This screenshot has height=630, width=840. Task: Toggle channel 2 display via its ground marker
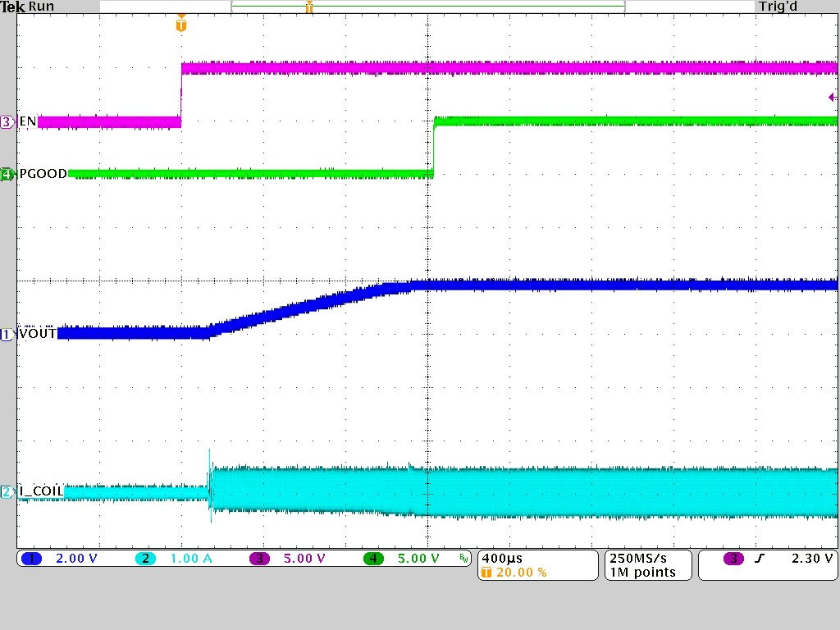[7, 490]
